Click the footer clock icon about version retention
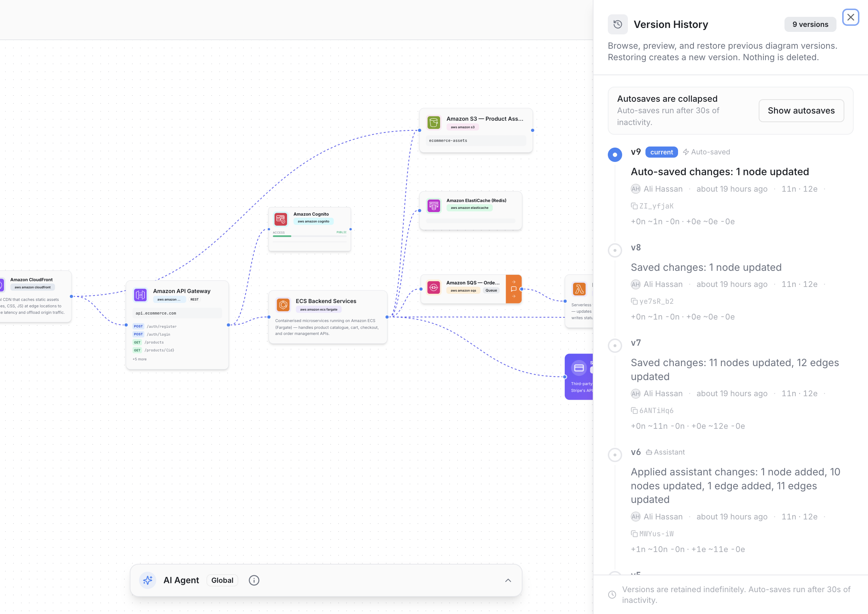The image size is (868, 614). click(611, 595)
